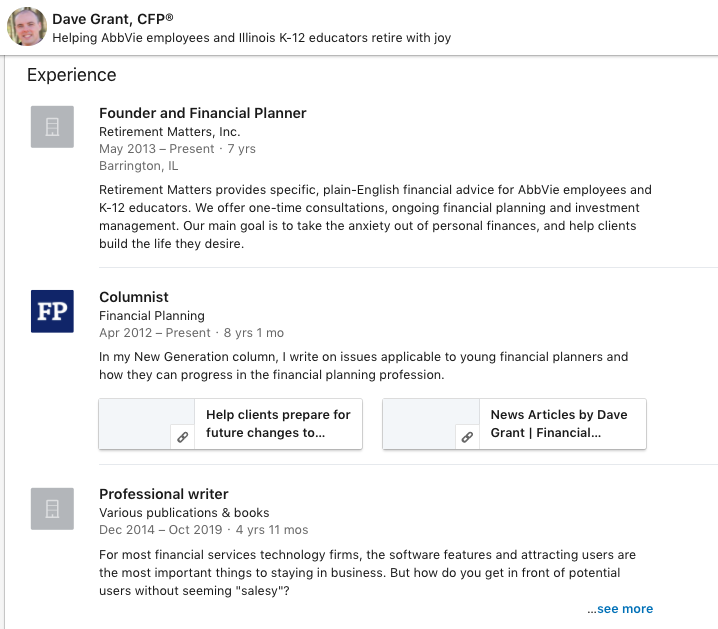
Task: Click the Experience section heading
Action: tap(71, 75)
